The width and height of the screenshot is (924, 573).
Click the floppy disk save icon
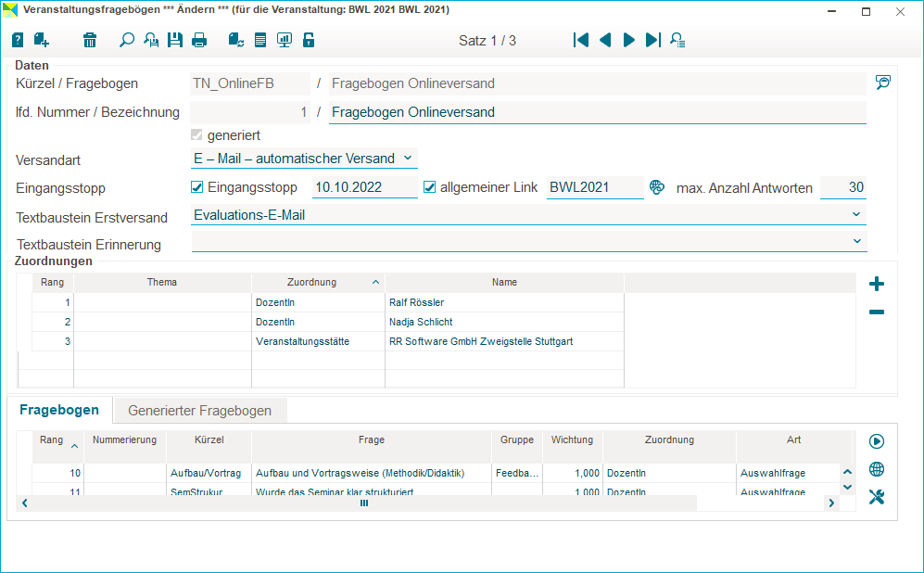click(x=175, y=40)
